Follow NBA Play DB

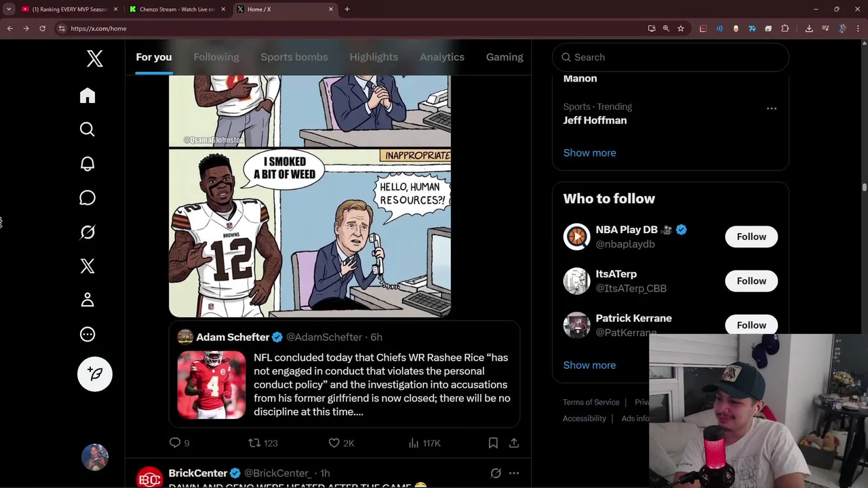point(751,237)
